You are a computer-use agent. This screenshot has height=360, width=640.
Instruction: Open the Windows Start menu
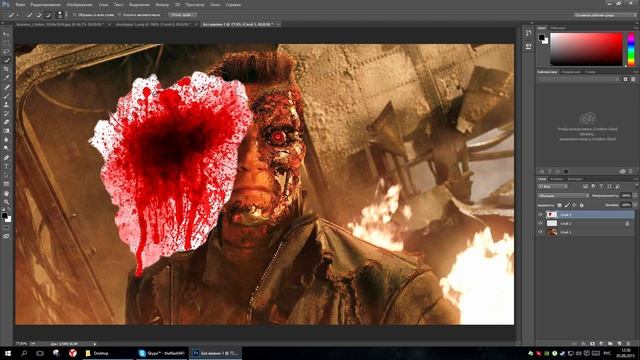[x=7, y=353]
